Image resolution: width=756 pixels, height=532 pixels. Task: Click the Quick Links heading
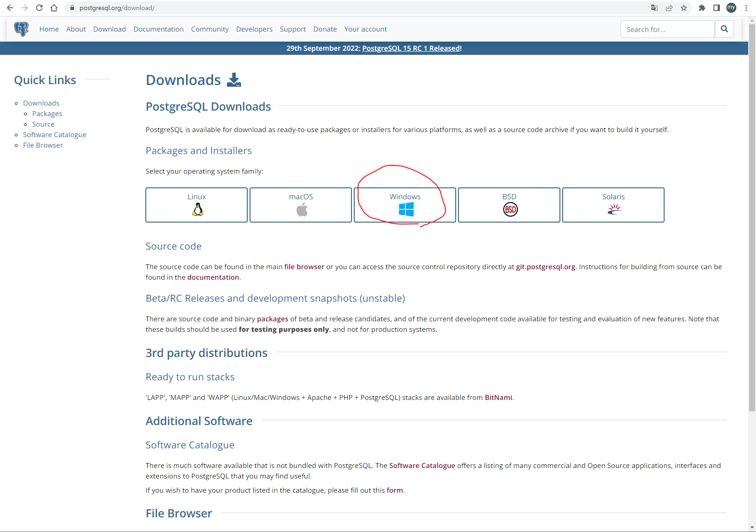pyautogui.click(x=45, y=80)
